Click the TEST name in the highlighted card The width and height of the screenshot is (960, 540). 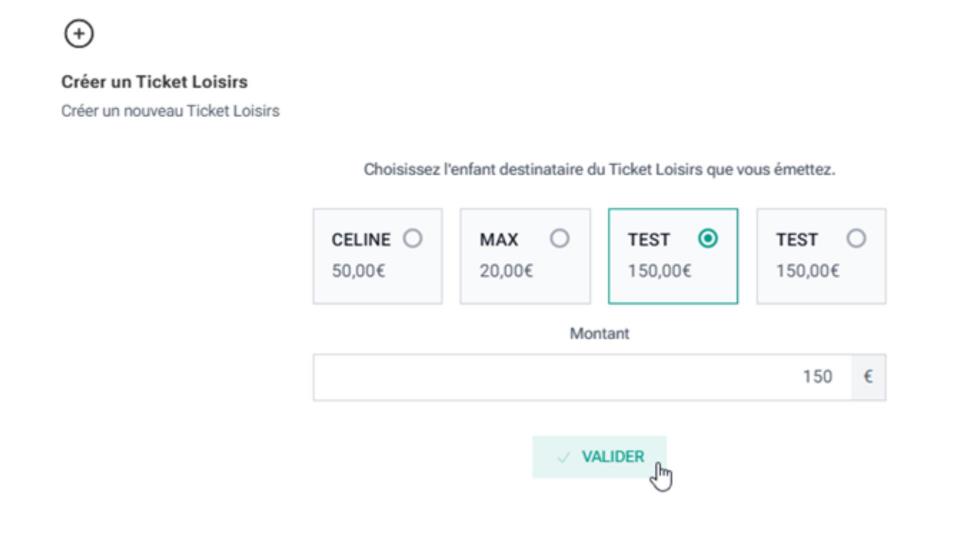(x=648, y=240)
